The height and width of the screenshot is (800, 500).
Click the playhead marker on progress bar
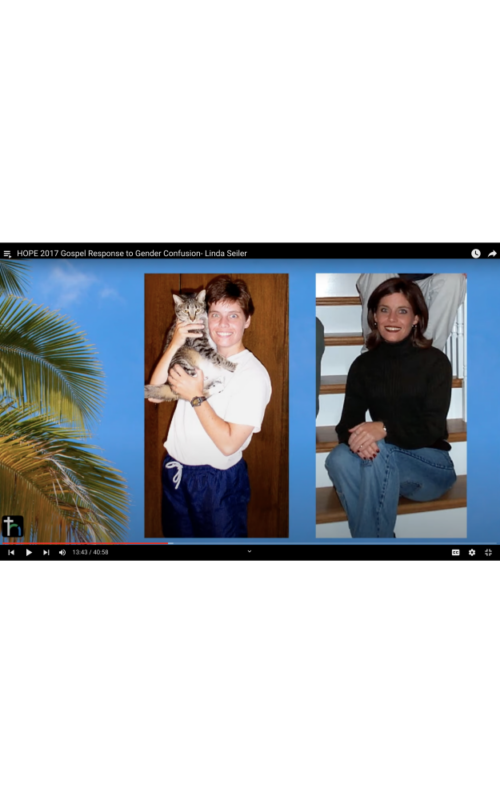pyautogui.click(x=170, y=543)
